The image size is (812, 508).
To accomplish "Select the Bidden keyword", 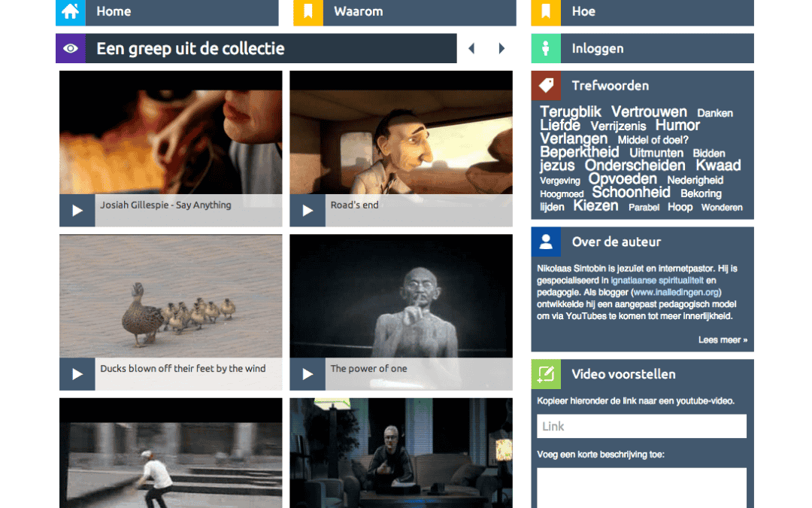I will 708,154.
